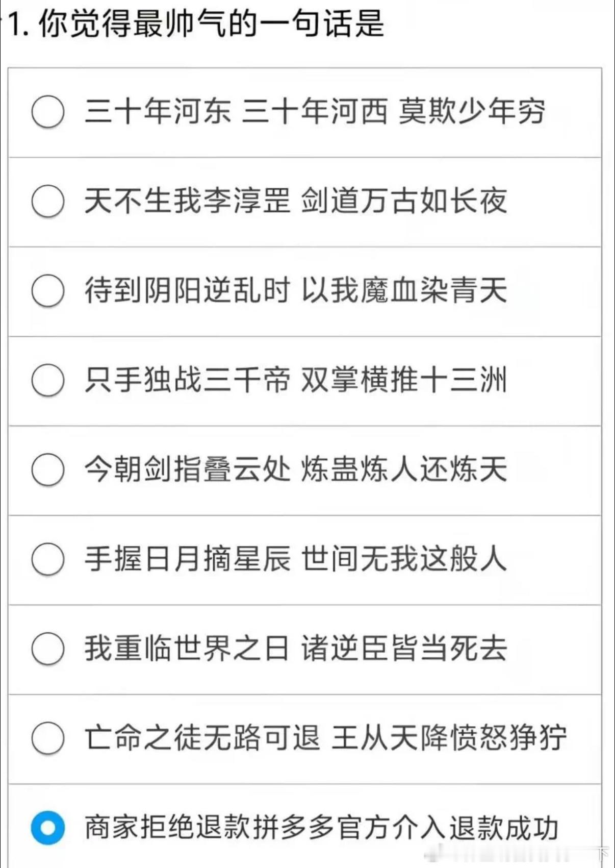
Task: Click the selected radio button for 商家拒绝退款
Action: point(48,827)
